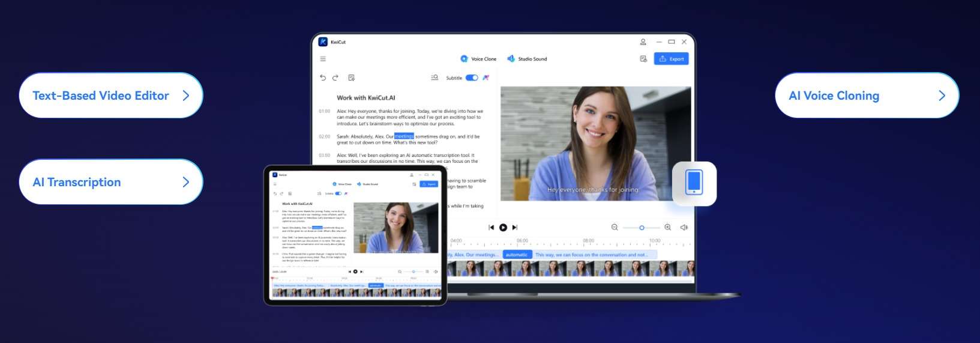Click the 02:00 transcript timestamp
The height and width of the screenshot is (343, 980).
(x=325, y=136)
